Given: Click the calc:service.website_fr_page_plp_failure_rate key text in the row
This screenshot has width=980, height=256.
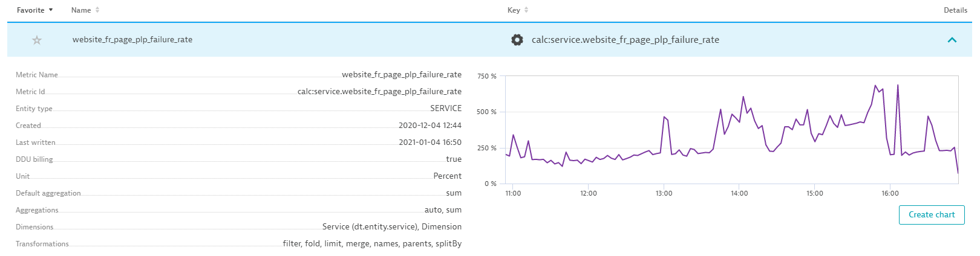Looking at the screenshot, I should [625, 40].
